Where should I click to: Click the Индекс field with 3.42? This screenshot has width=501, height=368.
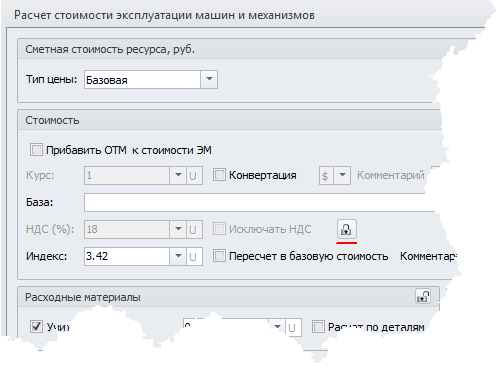coord(127,256)
